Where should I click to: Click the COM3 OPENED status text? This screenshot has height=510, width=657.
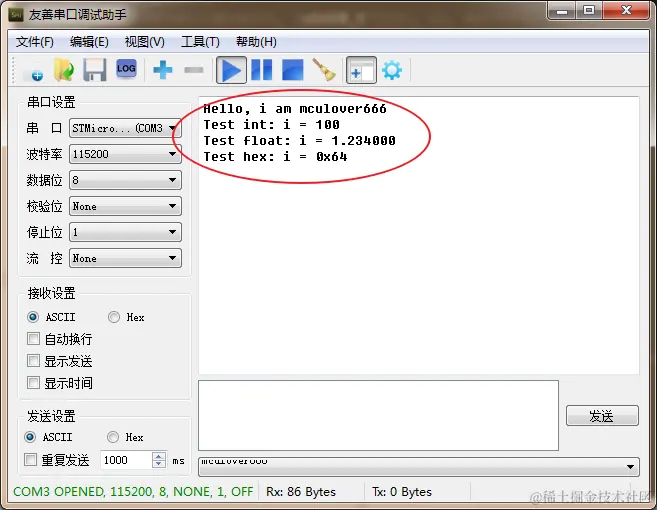pyautogui.click(x=133, y=492)
